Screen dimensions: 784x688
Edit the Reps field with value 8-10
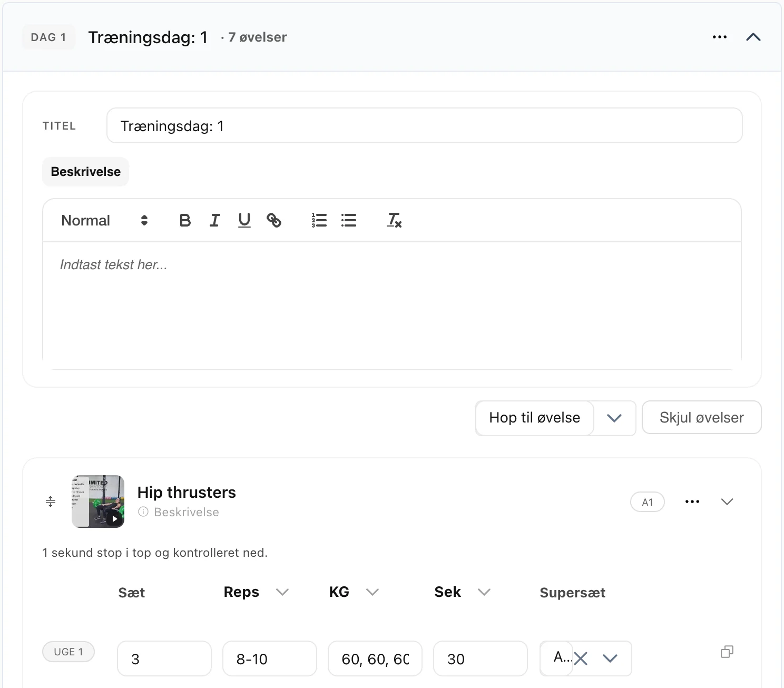click(270, 658)
